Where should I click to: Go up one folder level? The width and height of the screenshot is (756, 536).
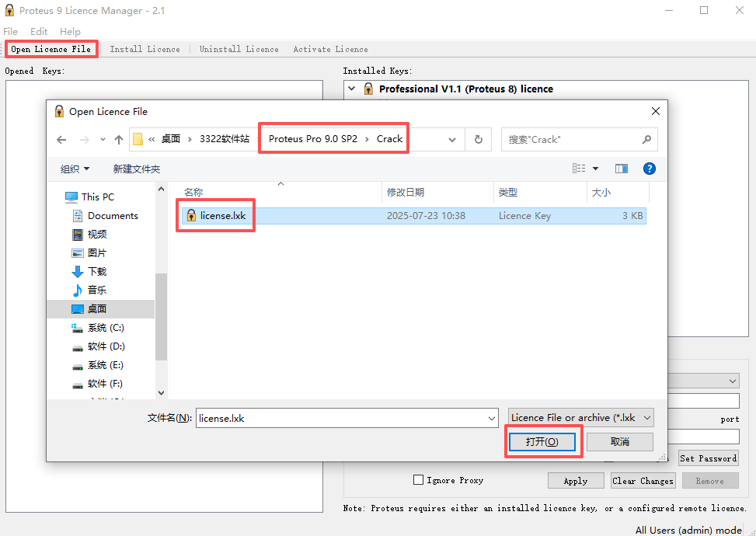tap(119, 140)
